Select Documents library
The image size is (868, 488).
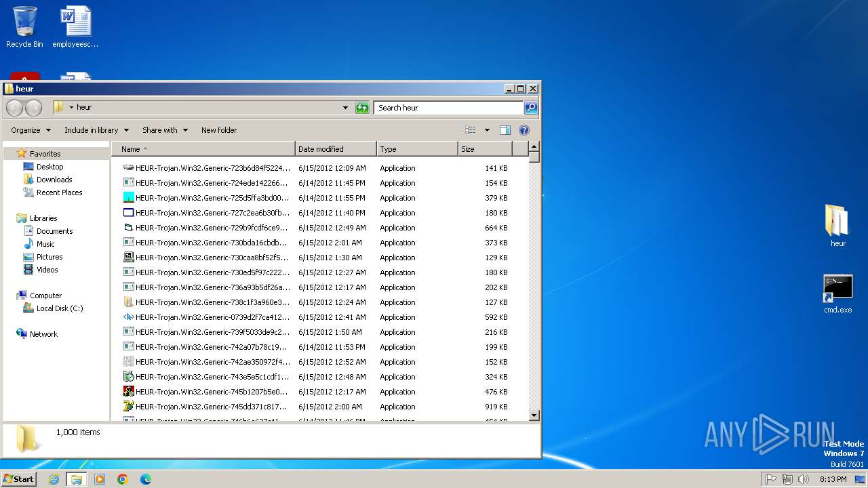tap(54, 231)
